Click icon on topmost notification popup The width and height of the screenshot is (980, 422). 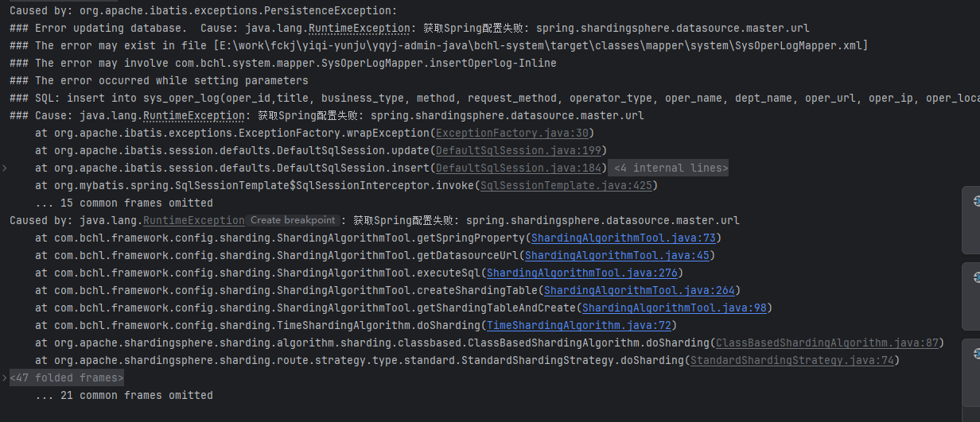tap(976, 202)
